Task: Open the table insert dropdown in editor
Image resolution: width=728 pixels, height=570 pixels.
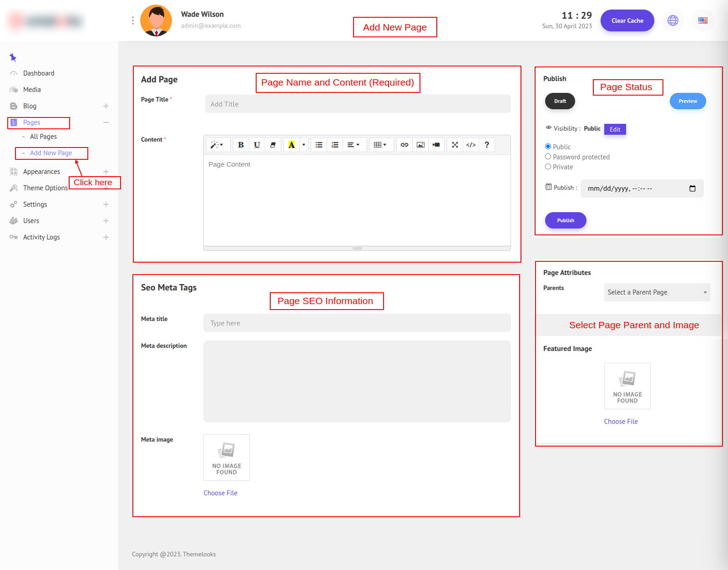Action: (x=380, y=145)
